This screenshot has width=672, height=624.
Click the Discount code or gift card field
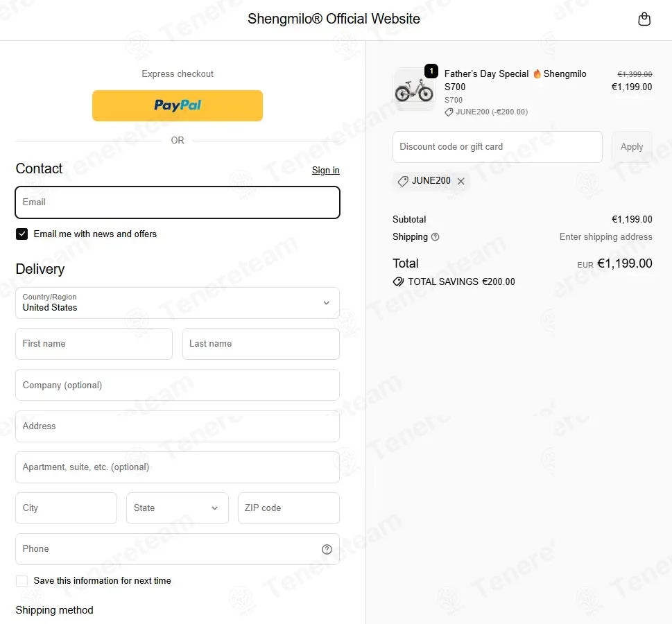497,147
